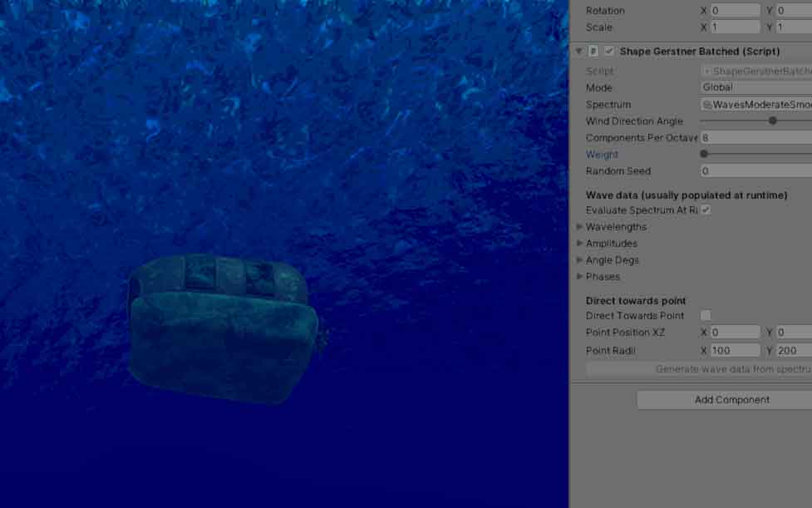This screenshot has height=508, width=812.
Task: Open the Mode dropdown set to Global
Action: pos(748,86)
